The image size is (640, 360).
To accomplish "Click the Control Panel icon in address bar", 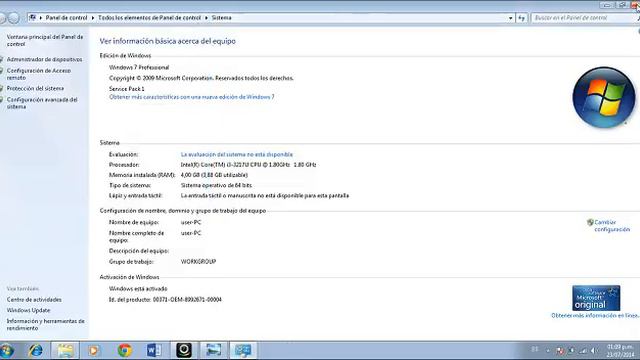I will tap(33, 18).
